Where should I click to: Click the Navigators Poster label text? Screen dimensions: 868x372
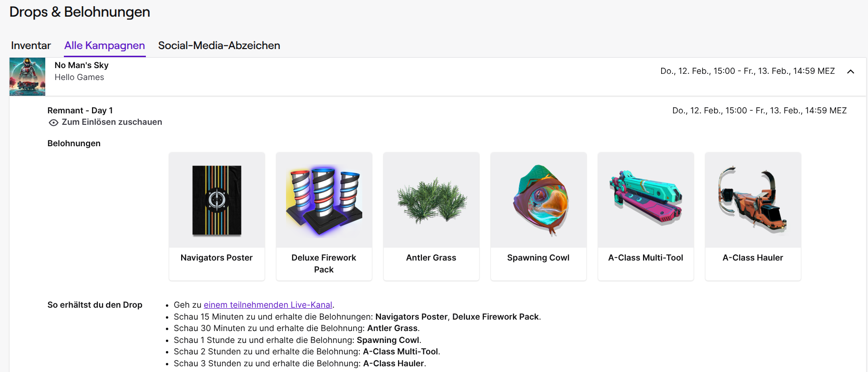[216, 258]
